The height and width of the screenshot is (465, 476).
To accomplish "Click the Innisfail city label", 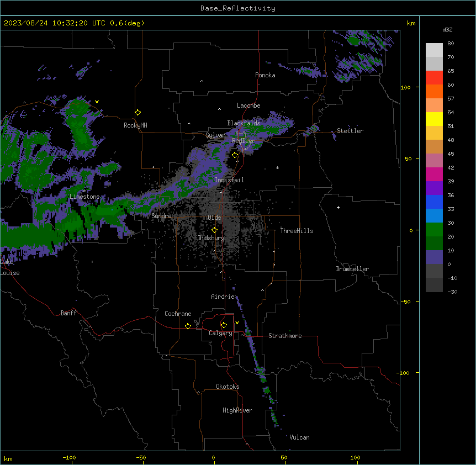I will click(229, 180).
